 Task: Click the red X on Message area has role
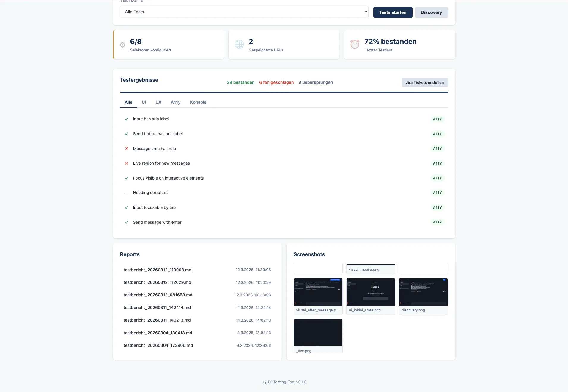127,149
